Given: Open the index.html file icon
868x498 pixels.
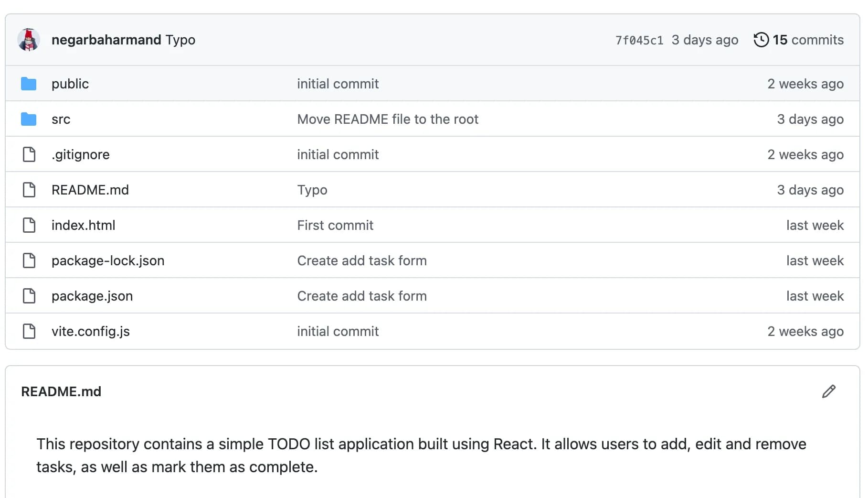Looking at the screenshot, I should [x=29, y=225].
